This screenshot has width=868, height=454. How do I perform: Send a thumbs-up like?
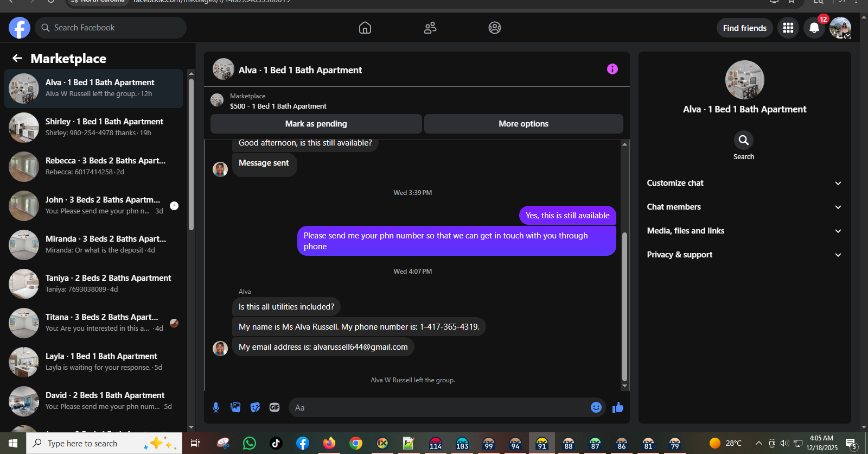618,407
